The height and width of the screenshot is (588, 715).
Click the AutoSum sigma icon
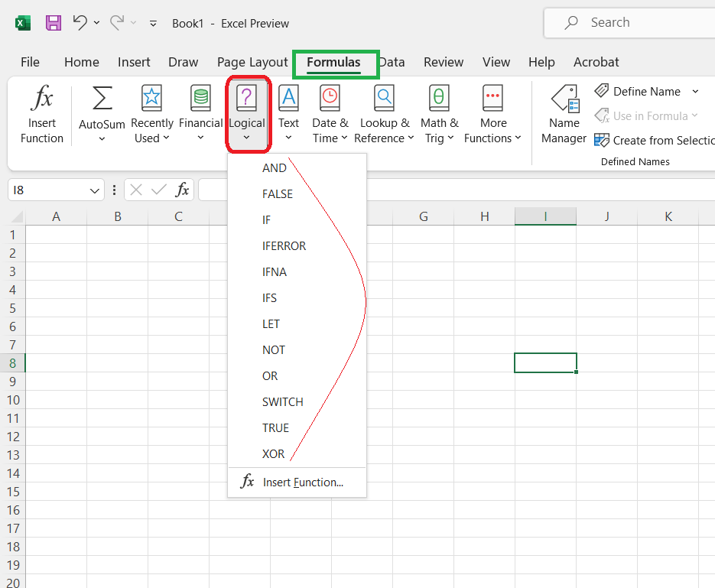(x=102, y=98)
